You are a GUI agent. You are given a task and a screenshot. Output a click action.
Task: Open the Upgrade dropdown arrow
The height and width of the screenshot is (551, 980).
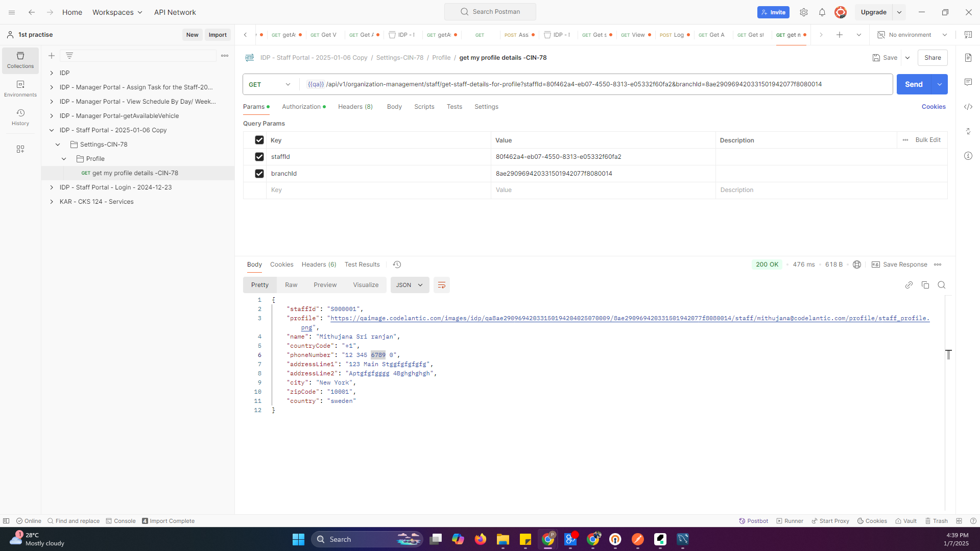click(899, 12)
